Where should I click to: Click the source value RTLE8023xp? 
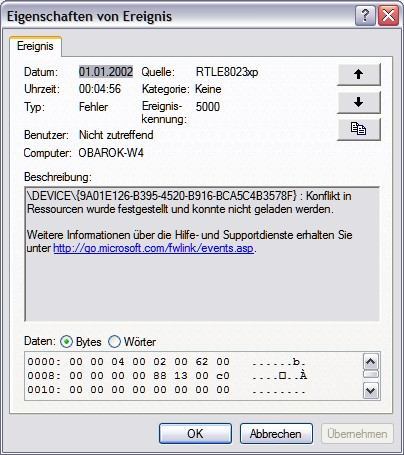[227, 72]
